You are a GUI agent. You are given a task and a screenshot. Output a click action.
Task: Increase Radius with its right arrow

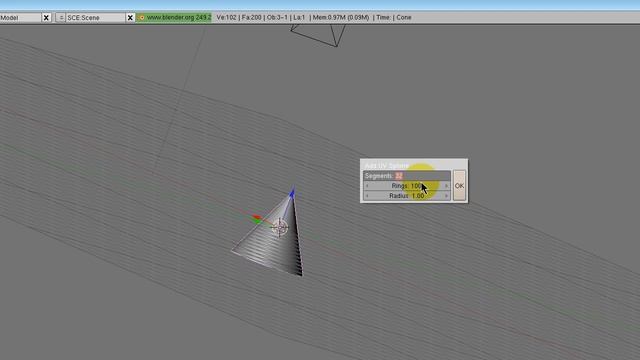click(x=447, y=196)
